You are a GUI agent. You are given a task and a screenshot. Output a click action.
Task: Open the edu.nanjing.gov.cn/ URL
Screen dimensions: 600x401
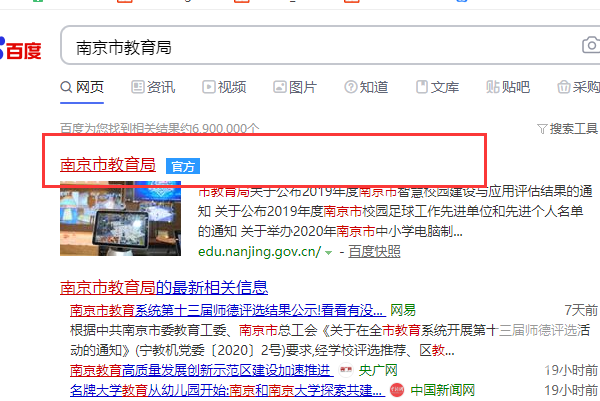(259, 252)
